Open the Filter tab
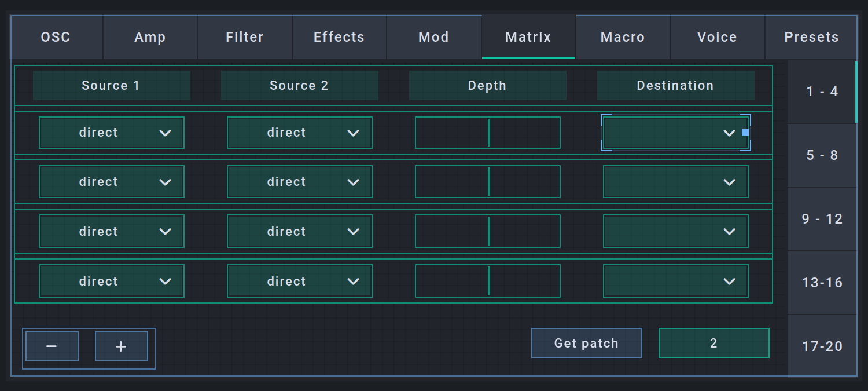 coord(245,37)
